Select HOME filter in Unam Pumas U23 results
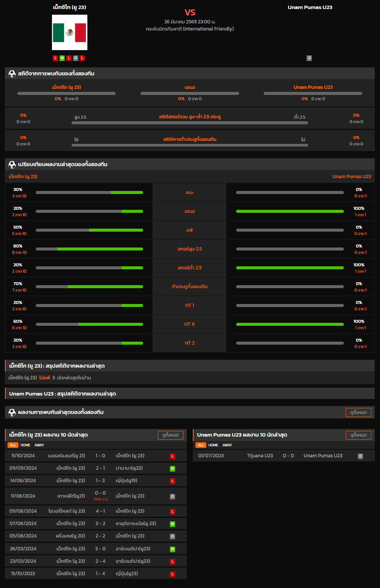Screen dimensions: 380x588 (x=213, y=445)
